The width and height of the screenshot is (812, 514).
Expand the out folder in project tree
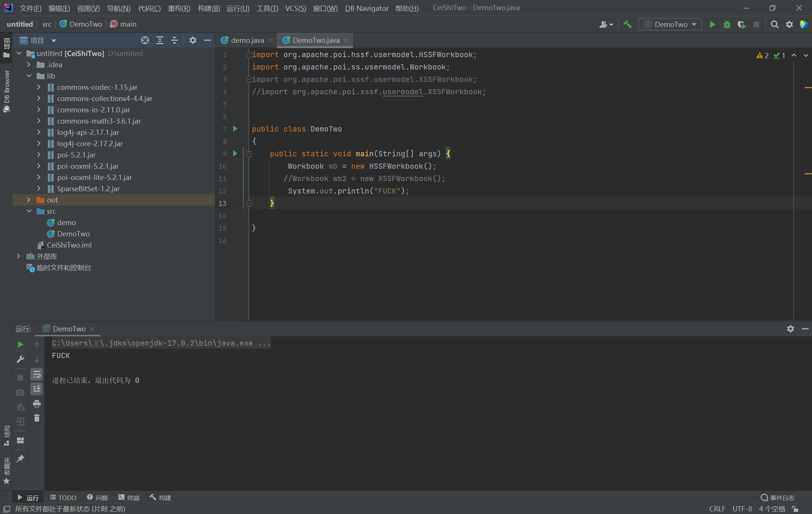29,200
